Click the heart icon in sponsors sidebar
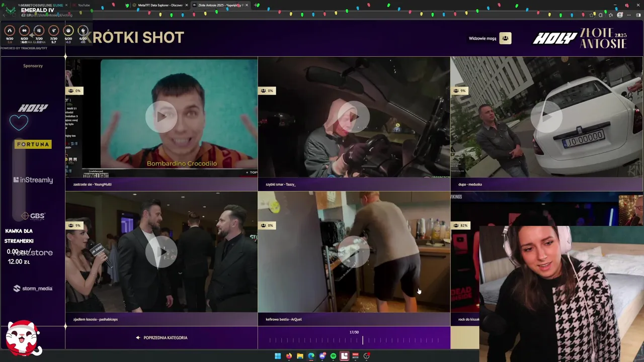Viewport: 644px width, 362px height. 19,122
